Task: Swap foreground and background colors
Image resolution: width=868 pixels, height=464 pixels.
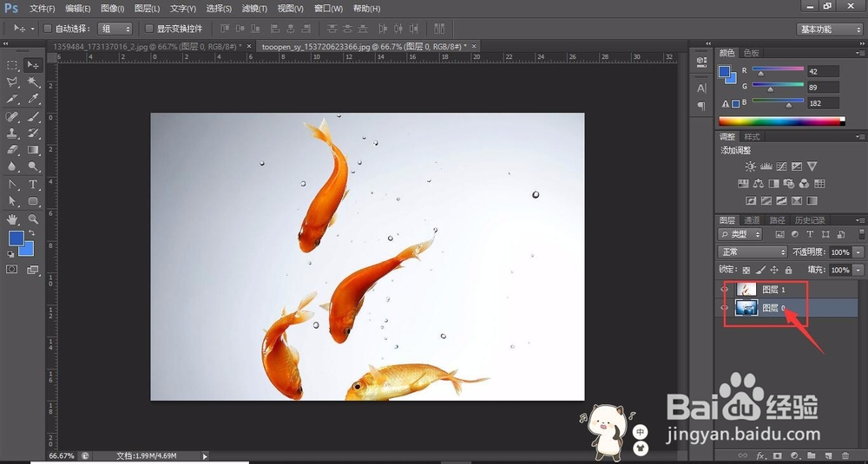Action: [x=31, y=232]
